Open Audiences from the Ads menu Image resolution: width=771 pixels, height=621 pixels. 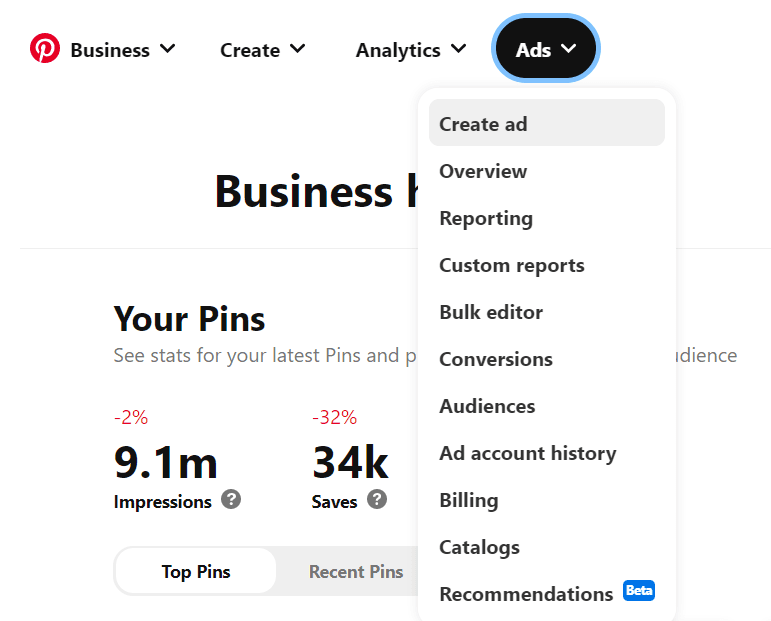(487, 406)
